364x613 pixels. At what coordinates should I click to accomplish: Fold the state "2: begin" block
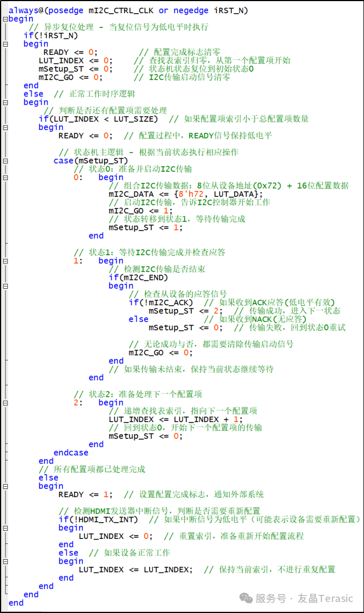click(5, 403)
